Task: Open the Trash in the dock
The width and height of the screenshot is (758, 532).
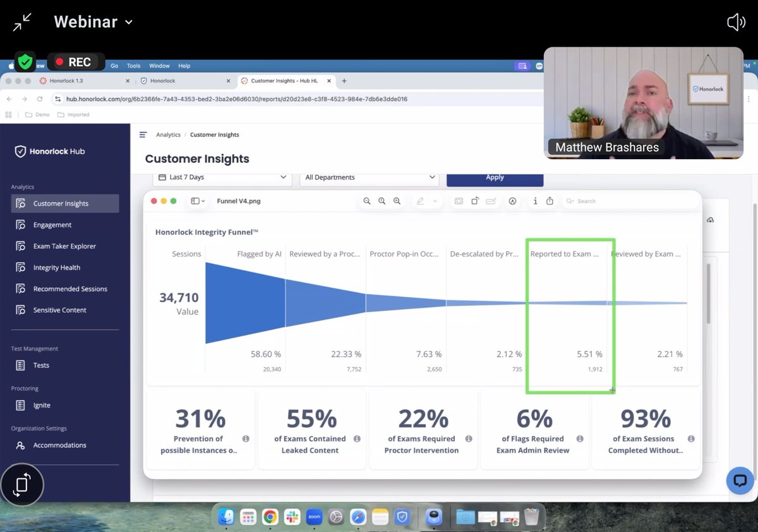Action: (531, 517)
